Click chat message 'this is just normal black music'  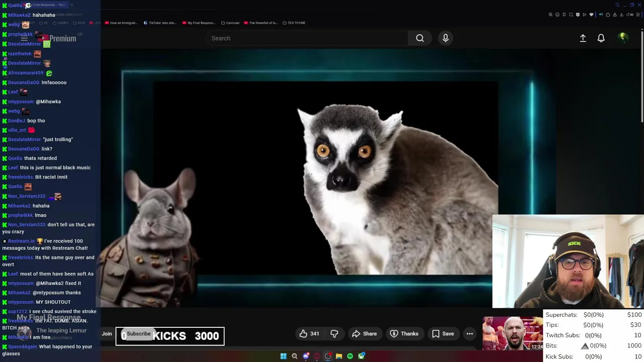(55, 167)
